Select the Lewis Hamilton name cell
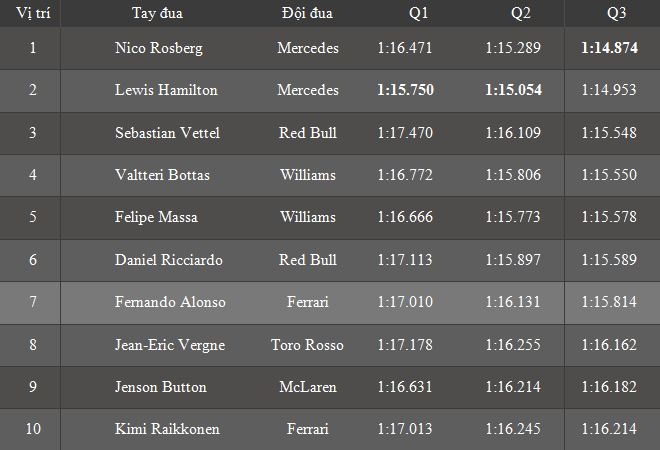Viewport: 660px width, 450px height. (166, 90)
